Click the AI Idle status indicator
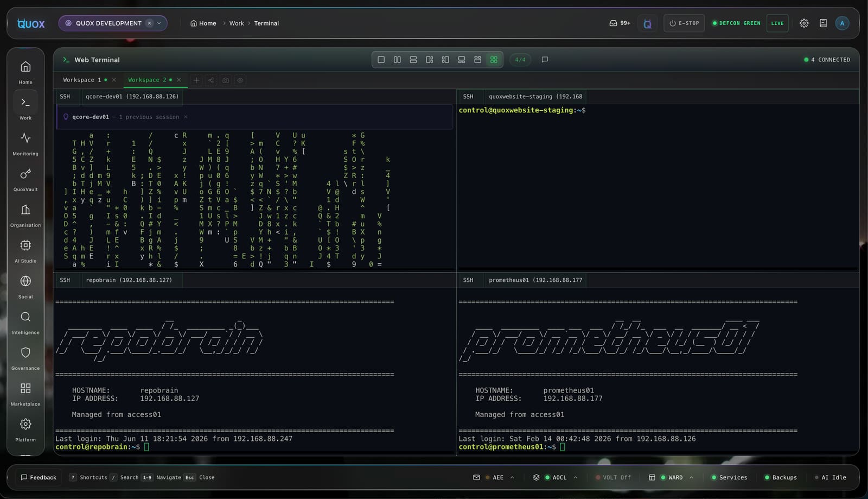Screen dimensions: 868x499 pos(831,477)
